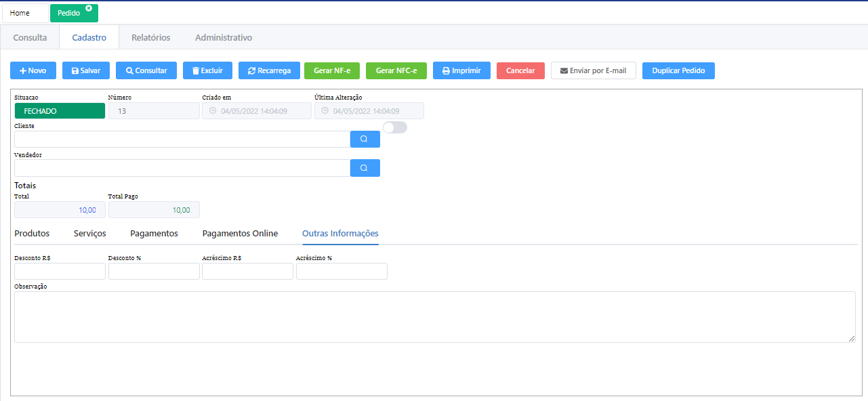The height and width of the screenshot is (401, 868).
Task: Open the Pagamentos tab
Action: click(154, 234)
